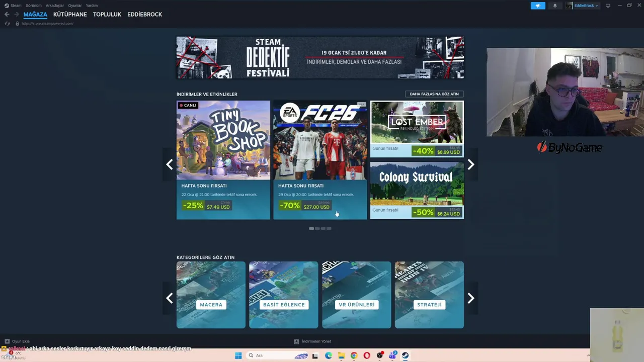This screenshot has width=644, height=362.
Task: Open the notifications bell
Action: pos(555,6)
